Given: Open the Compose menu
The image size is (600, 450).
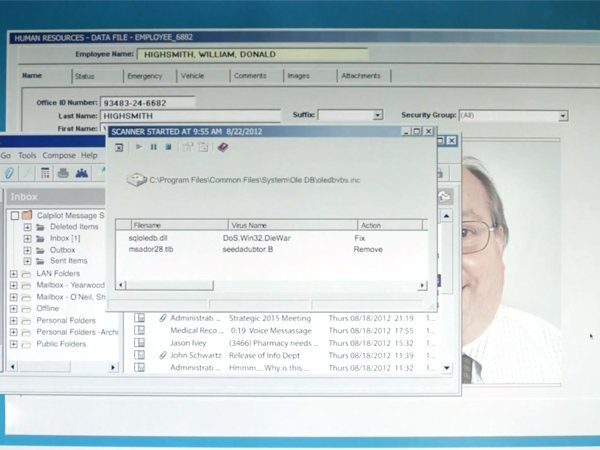Looking at the screenshot, I should [59, 155].
